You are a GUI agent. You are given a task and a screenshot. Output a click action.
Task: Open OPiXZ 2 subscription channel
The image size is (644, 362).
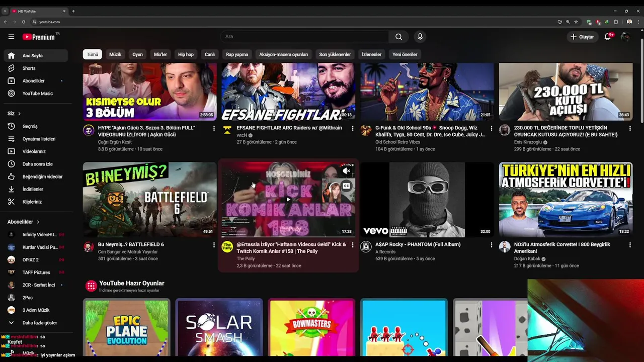click(x=35, y=260)
